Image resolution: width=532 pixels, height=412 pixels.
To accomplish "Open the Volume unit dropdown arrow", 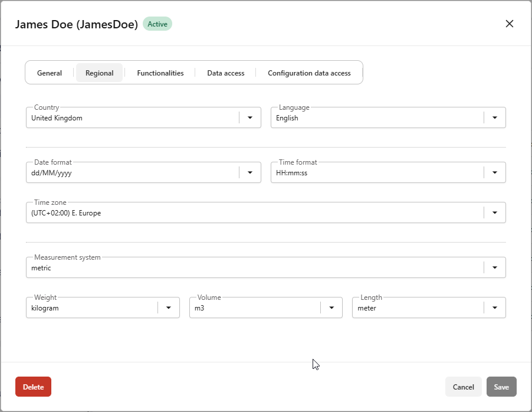I will click(x=331, y=308).
